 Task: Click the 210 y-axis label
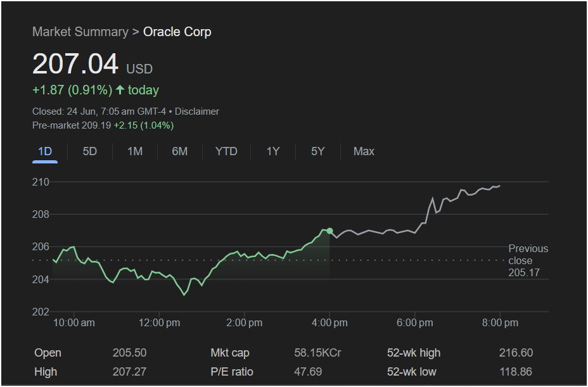(x=41, y=182)
